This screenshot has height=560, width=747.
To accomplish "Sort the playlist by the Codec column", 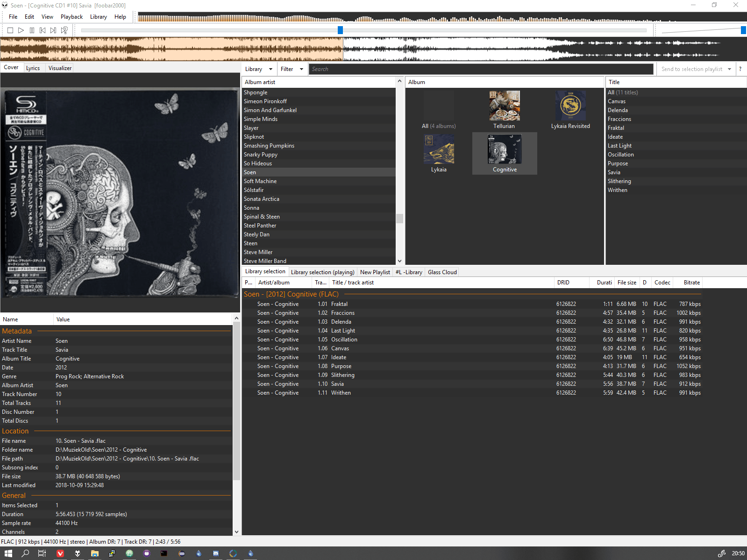I will coord(662,283).
